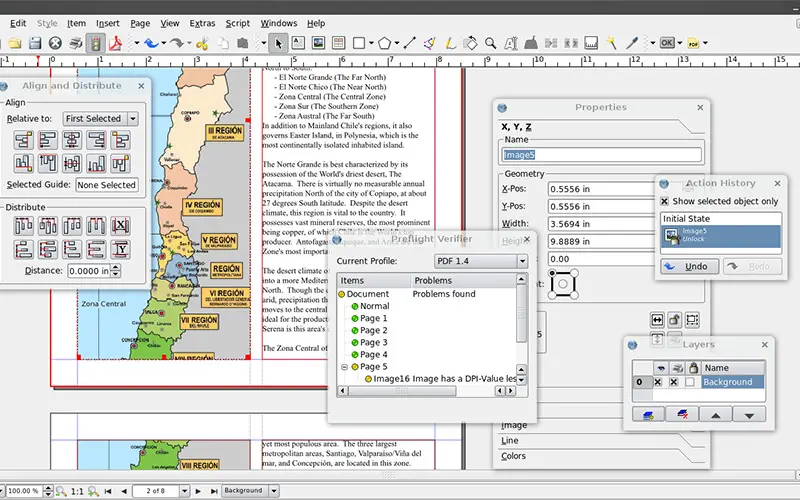Viewport: 800px width, 500px height.
Task: Open the Item menu
Action: (x=77, y=23)
